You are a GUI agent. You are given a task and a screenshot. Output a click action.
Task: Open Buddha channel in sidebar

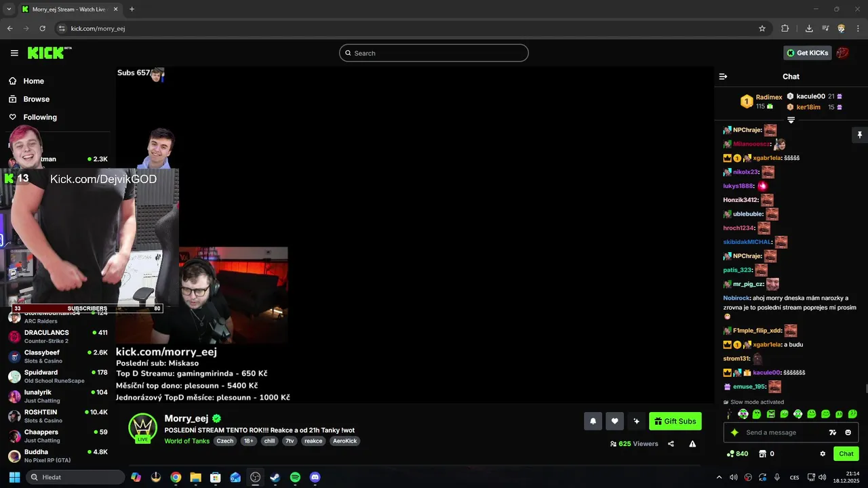(58, 455)
